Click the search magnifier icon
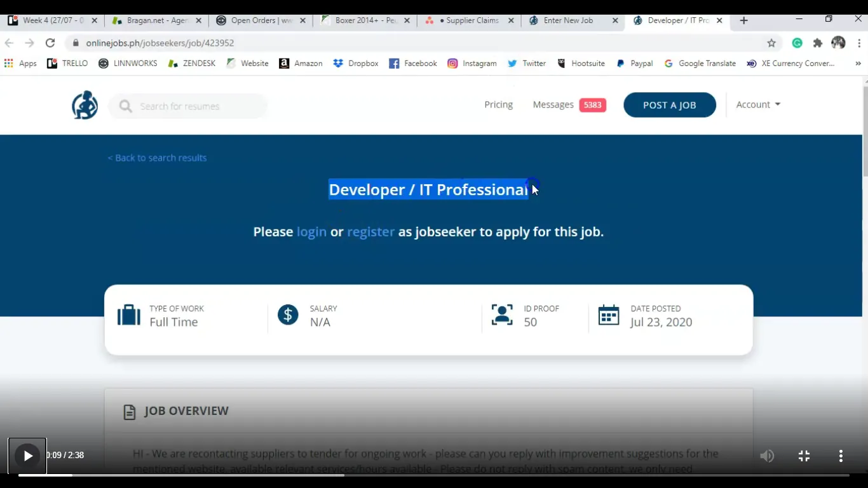The width and height of the screenshot is (868, 488). coord(126,106)
